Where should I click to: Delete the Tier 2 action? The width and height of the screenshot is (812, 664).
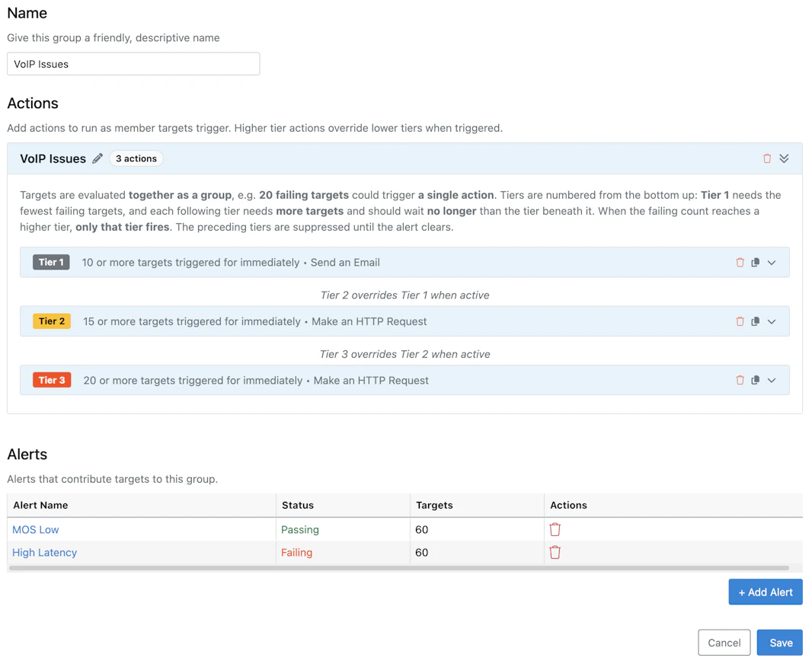pyautogui.click(x=740, y=321)
